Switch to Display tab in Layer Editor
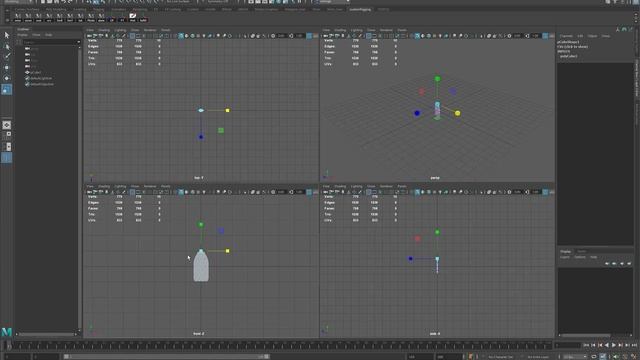 click(565, 251)
